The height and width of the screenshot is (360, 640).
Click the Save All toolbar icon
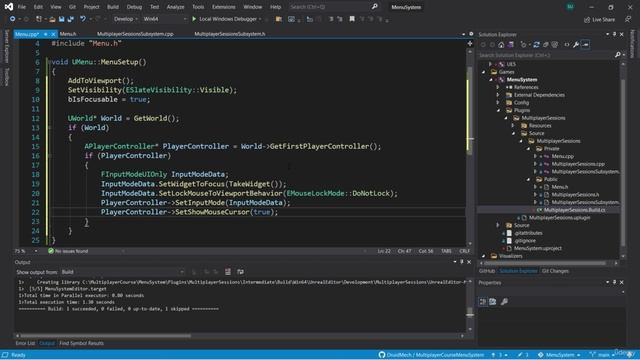click(70, 19)
